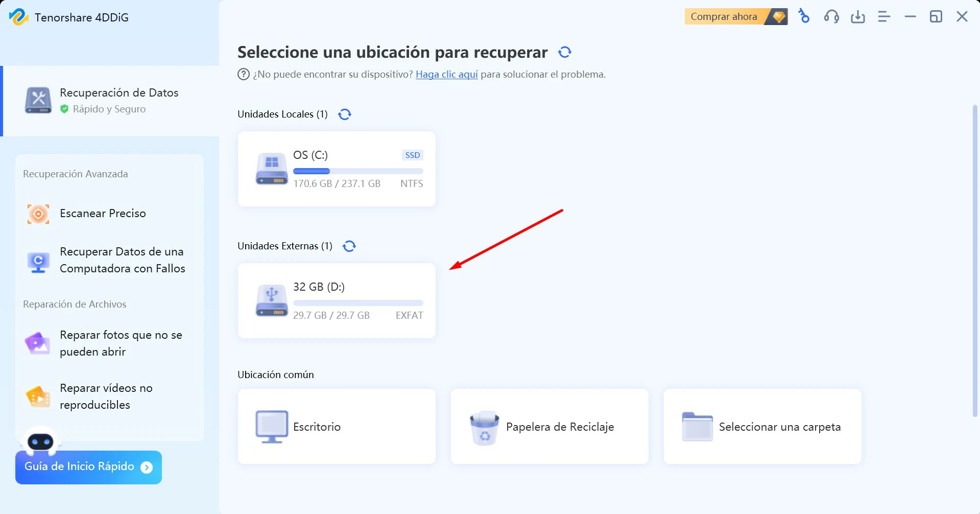Screen dimensions: 980x514
Task: Click the video repair icon
Action: [x=38, y=397]
